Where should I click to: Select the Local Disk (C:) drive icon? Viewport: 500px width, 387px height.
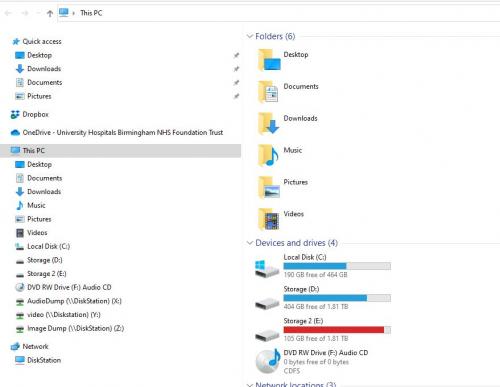pyautogui.click(x=267, y=269)
